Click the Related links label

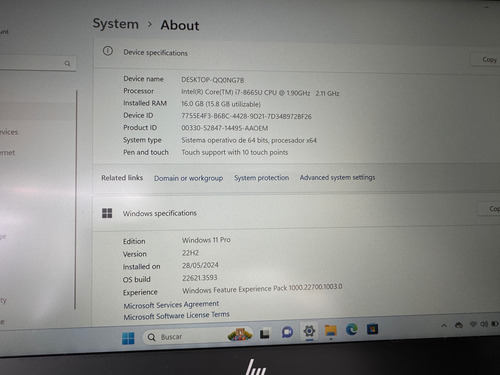[x=122, y=178]
